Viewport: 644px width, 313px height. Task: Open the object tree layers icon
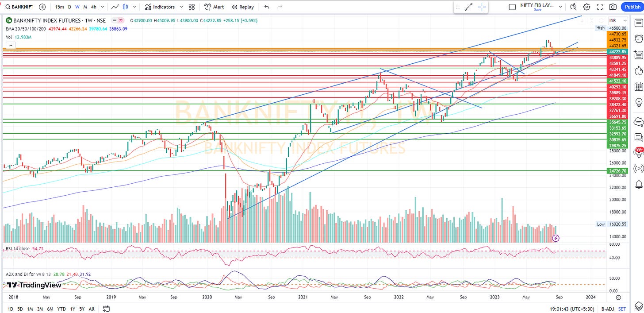tap(638, 305)
